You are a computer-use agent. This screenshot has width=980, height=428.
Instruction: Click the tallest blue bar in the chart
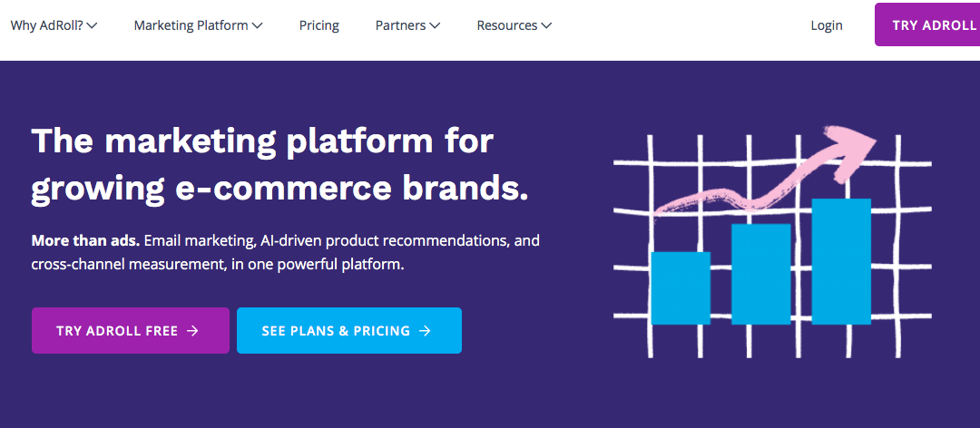pyautogui.click(x=841, y=261)
